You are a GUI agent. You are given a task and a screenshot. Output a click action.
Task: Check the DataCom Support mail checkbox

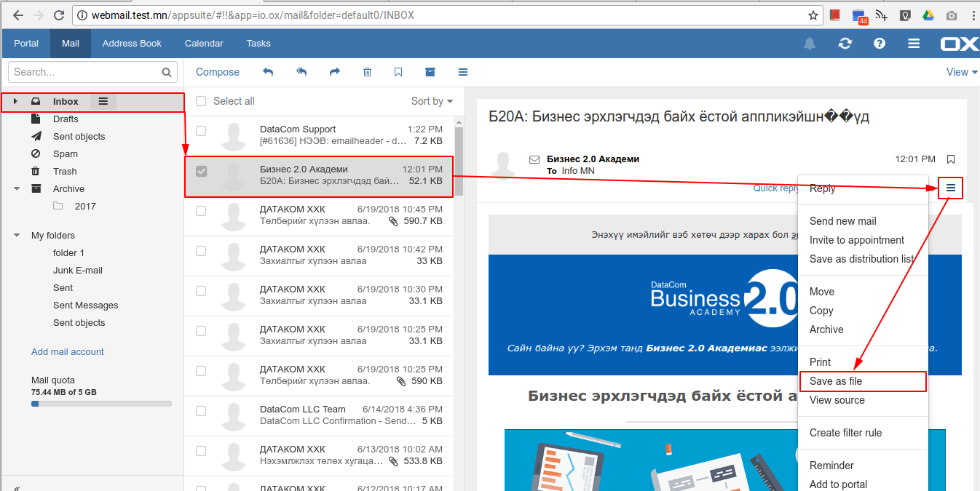coord(201,131)
